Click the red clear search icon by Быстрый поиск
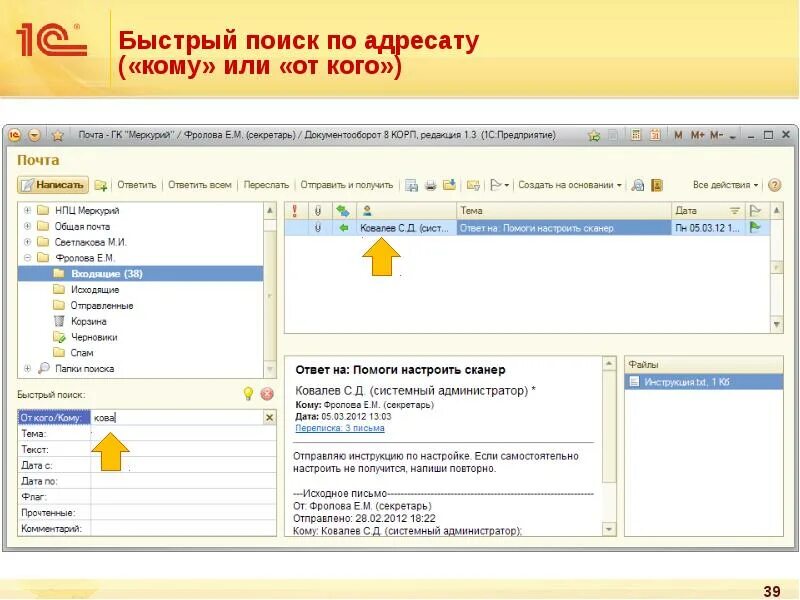This screenshot has width=800, height=600. [267, 394]
